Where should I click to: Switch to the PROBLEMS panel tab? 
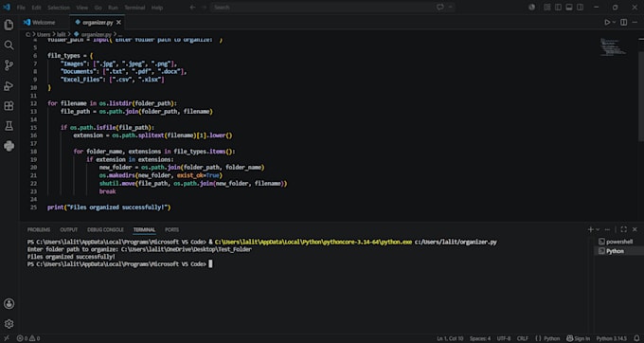(39, 229)
